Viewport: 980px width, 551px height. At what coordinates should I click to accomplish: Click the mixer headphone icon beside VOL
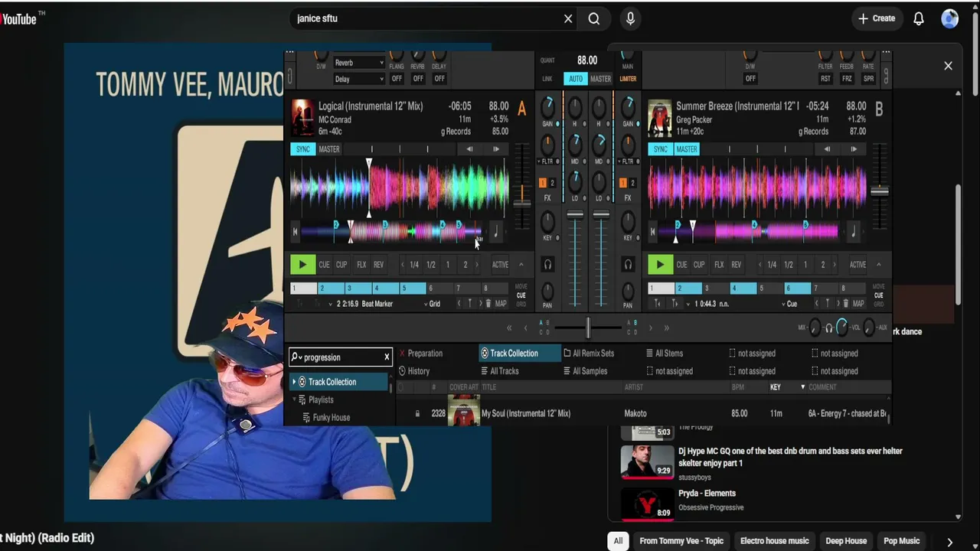click(x=828, y=328)
